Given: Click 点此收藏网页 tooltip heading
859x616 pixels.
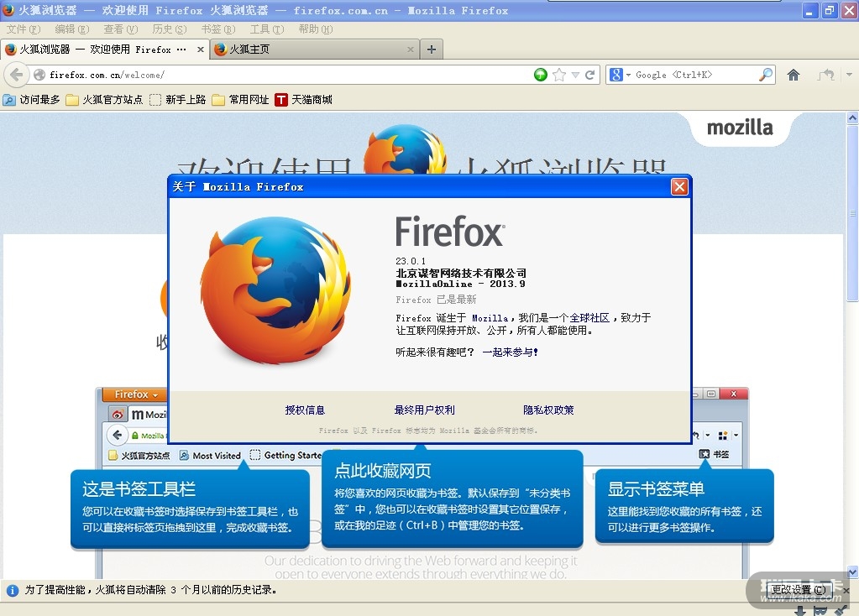Looking at the screenshot, I should point(382,470).
